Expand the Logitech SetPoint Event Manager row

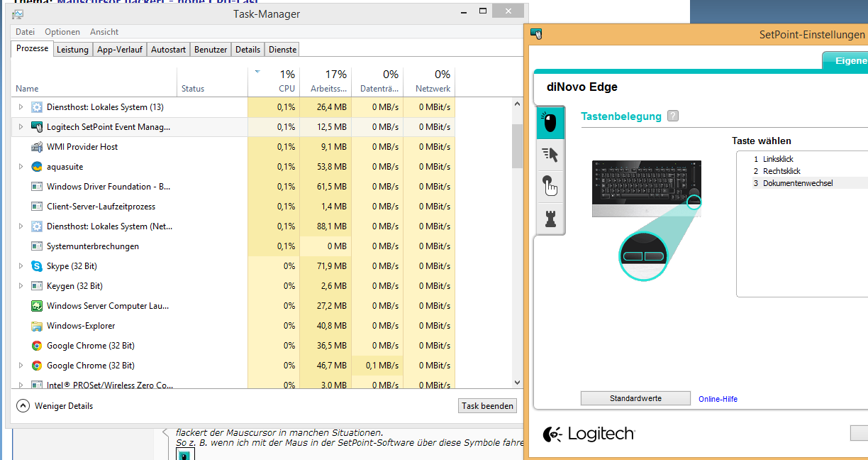(21, 127)
